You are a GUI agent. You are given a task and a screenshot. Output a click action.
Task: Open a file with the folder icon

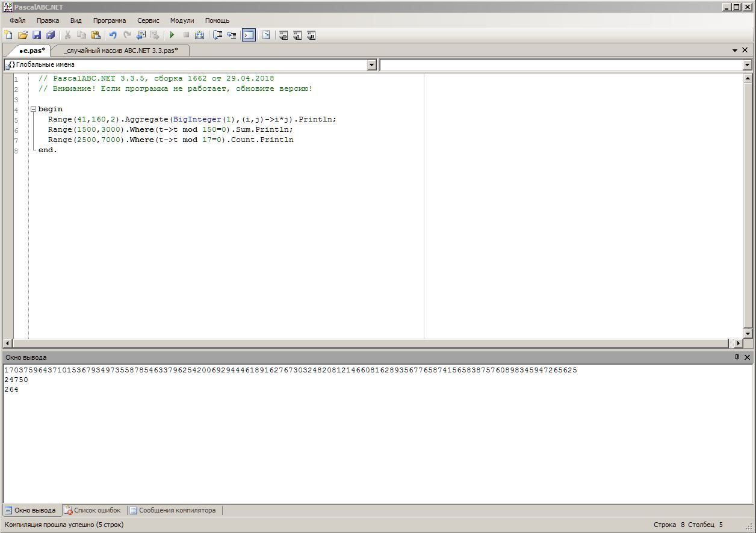23,35
